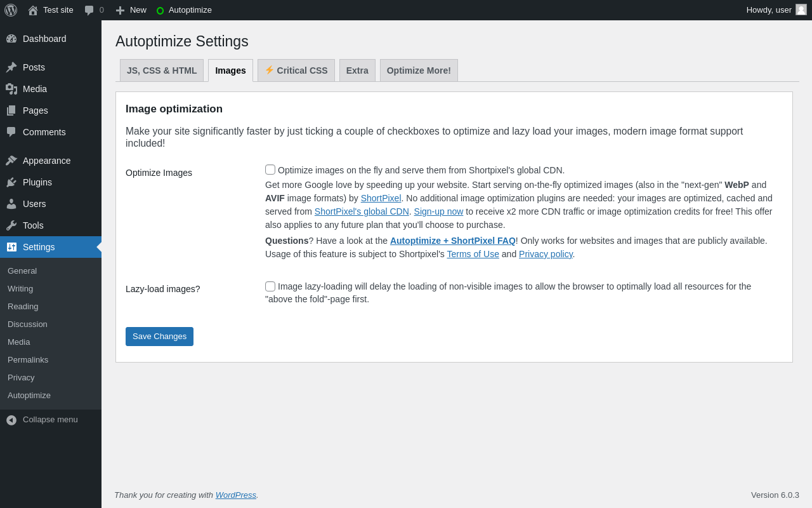
Task: Expand the Appearance sidebar menu
Action: (46, 161)
